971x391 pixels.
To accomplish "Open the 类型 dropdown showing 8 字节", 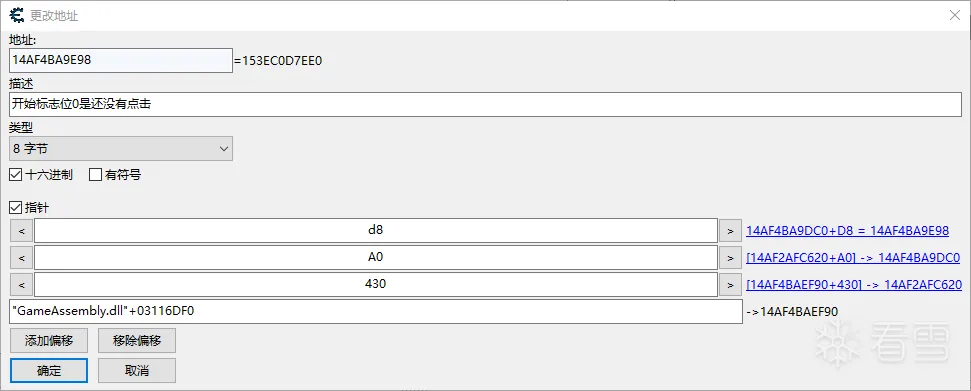I will pos(121,149).
